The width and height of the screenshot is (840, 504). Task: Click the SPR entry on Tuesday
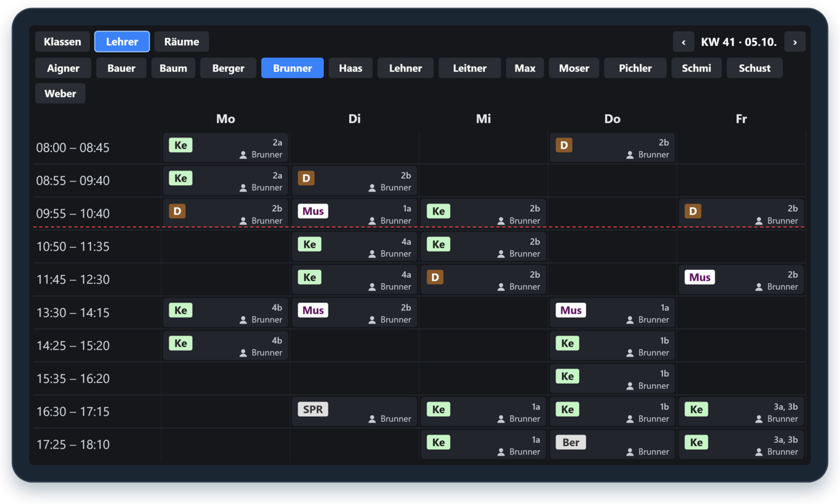pos(354,412)
